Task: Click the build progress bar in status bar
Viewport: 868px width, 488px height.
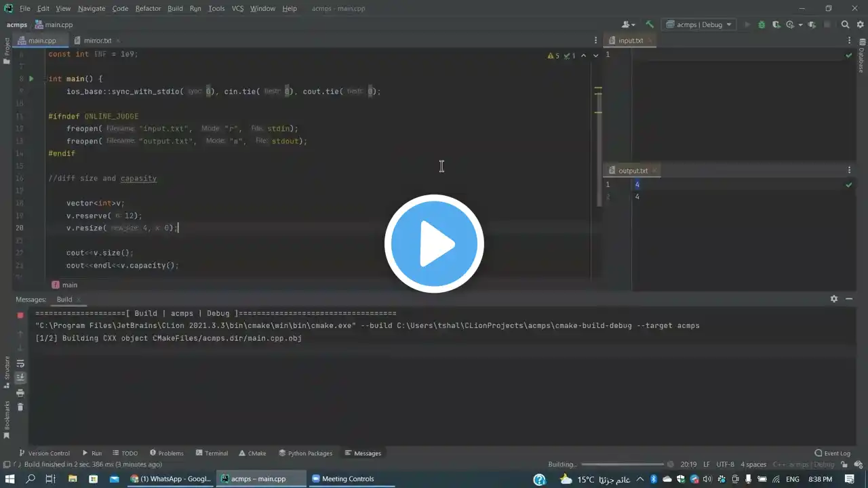Action: pos(623,464)
